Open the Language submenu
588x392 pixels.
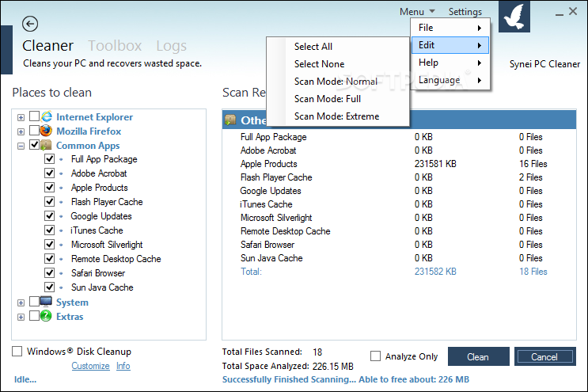(450, 80)
